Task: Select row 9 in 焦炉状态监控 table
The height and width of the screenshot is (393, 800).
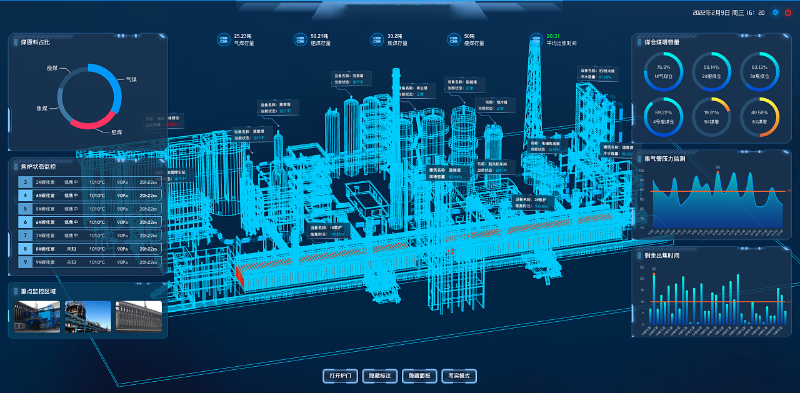Action: (90, 262)
